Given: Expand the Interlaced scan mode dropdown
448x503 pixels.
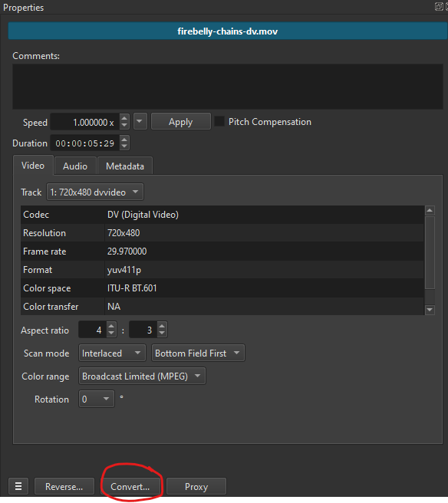Looking at the screenshot, I should coord(112,353).
